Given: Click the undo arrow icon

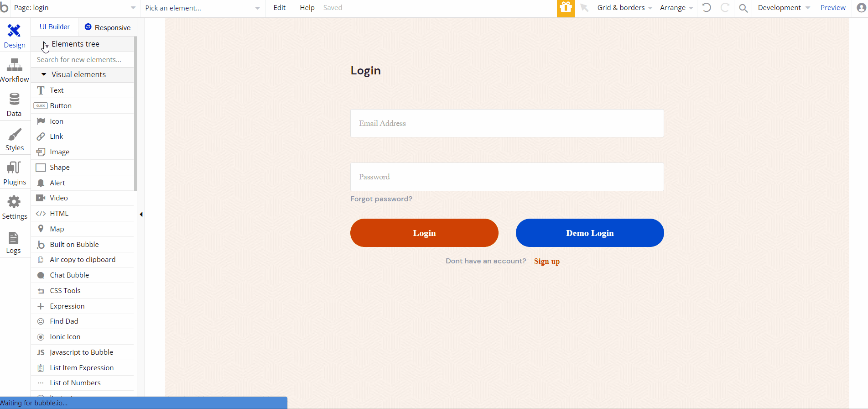Looking at the screenshot, I should coord(707,8).
